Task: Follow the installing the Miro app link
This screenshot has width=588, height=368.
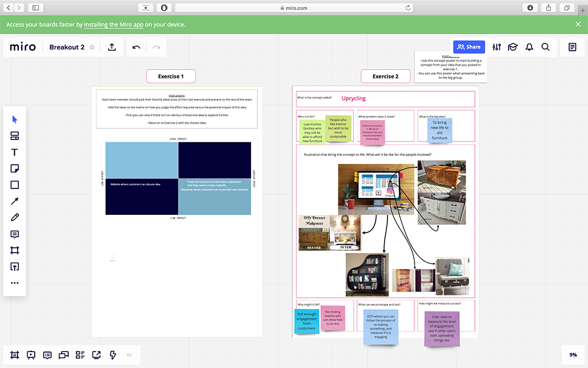Action: [118, 25]
